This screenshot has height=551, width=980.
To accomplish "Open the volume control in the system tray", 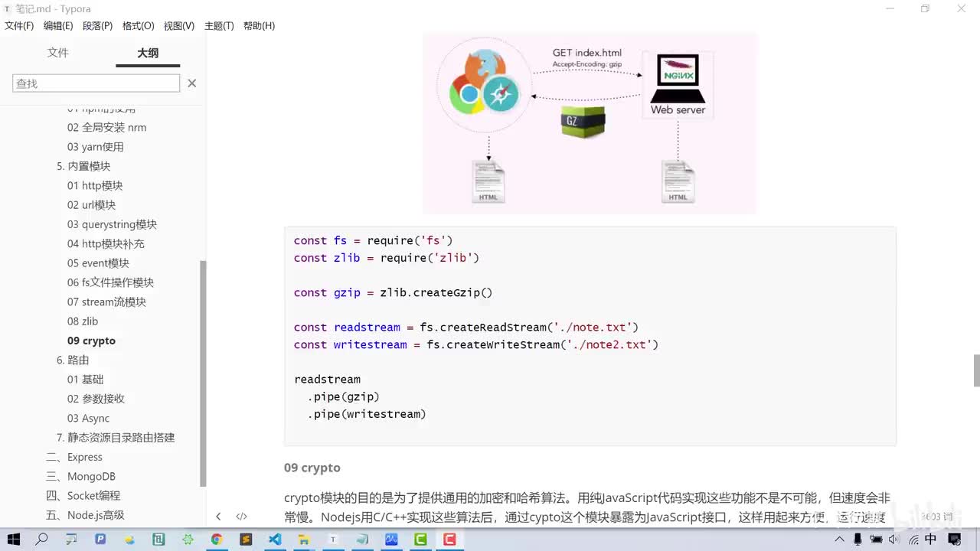I will (895, 540).
